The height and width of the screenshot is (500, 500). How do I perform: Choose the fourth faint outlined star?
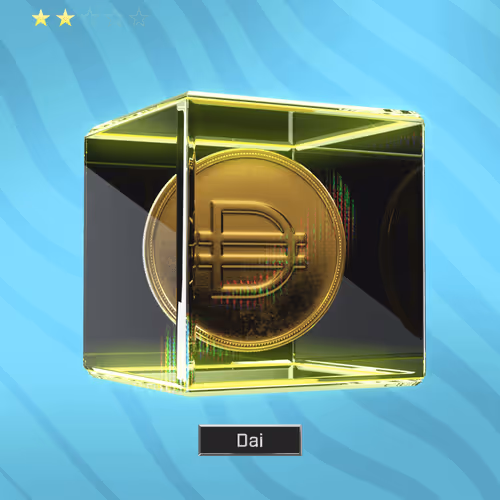(x=114, y=18)
